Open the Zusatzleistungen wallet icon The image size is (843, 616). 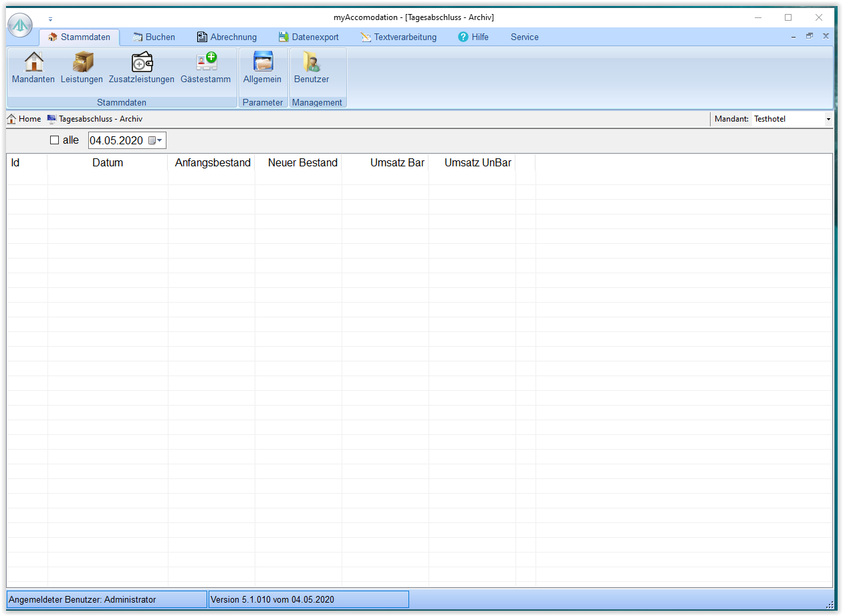point(141,63)
